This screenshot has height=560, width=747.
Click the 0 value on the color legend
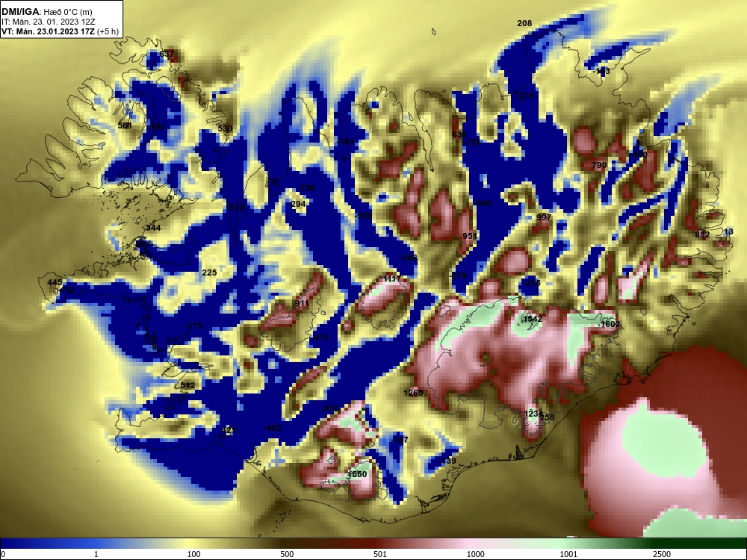click(x=3, y=554)
